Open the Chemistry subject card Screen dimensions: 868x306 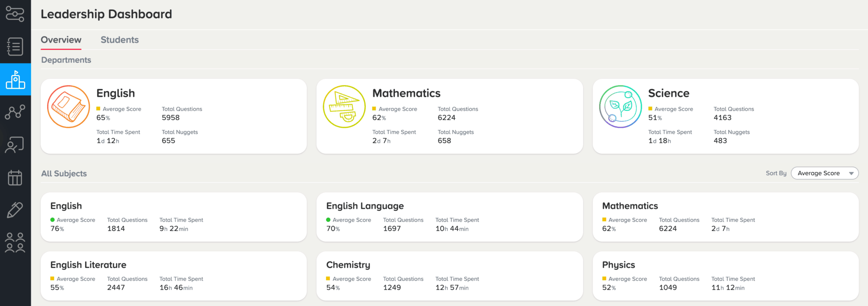coord(450,276)
